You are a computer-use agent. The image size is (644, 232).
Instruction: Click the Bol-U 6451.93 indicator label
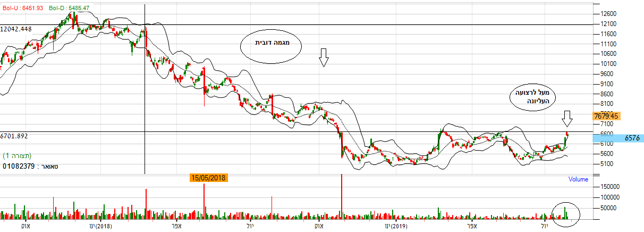click(22, 9)
